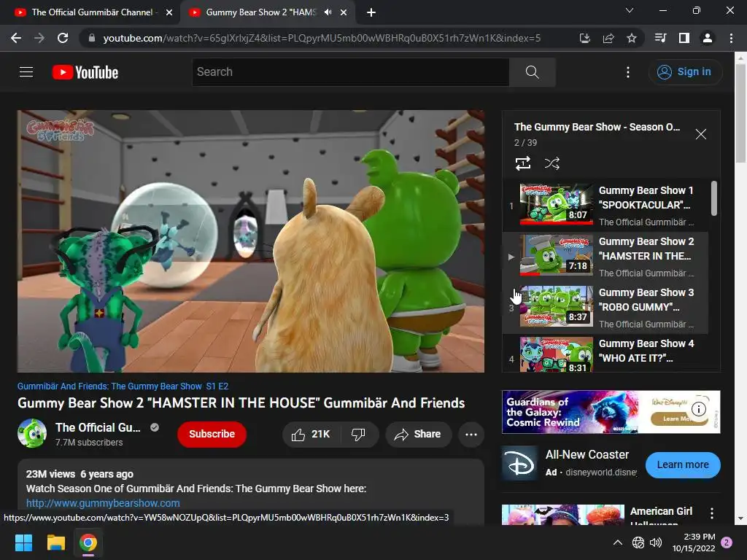Click the install app icon in the address bar
Screen dimensions: 747x560
click(x=584, y=38)
